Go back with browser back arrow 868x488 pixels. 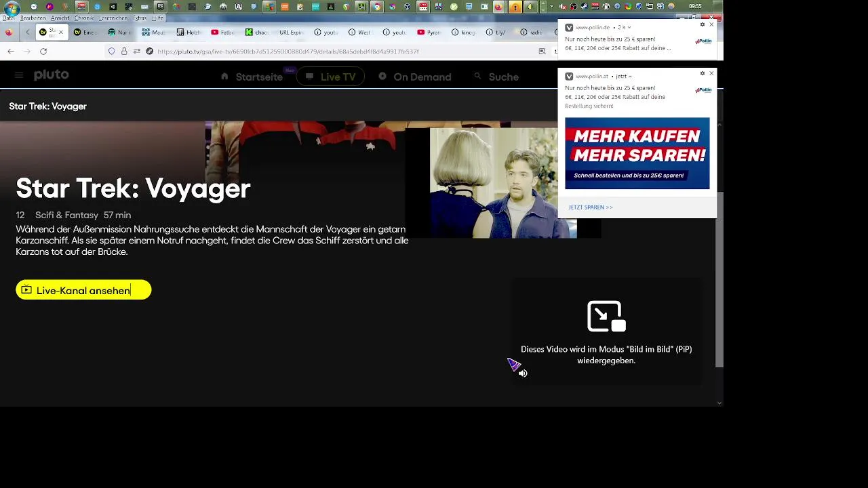pos(10,52)
